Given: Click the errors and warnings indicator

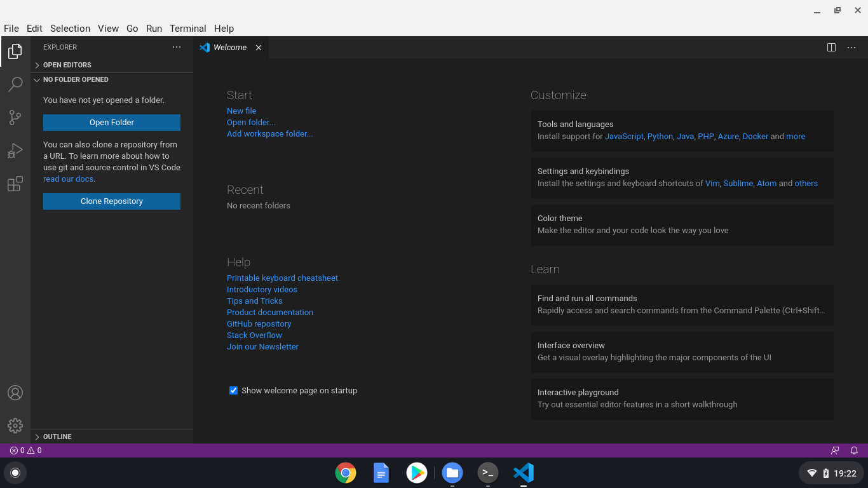Looking at the screenshot, I should 21,451.
